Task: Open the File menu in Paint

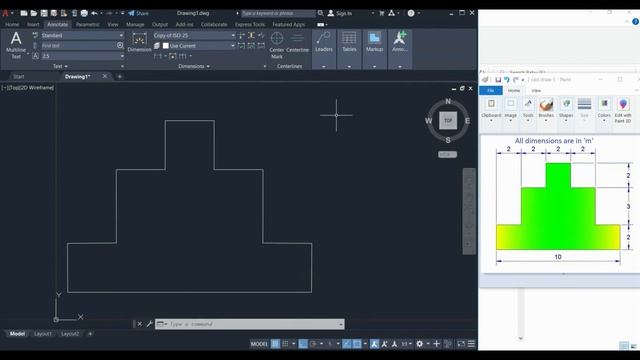Action: 491,90
